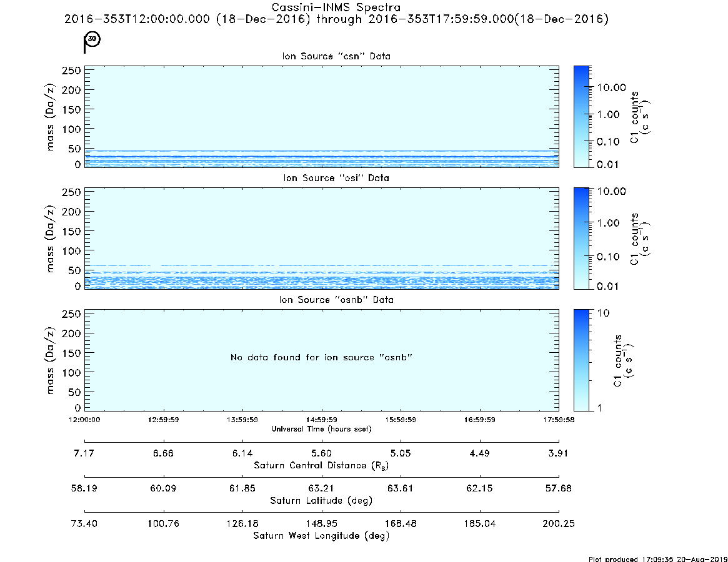Click the osnb panel color bar
The width and height of the screenshot is (728, 562).
[x=581, y=360]
